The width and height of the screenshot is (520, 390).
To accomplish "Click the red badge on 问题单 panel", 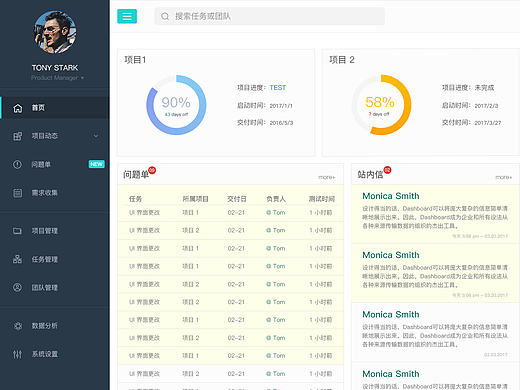I will click(152, 170).
